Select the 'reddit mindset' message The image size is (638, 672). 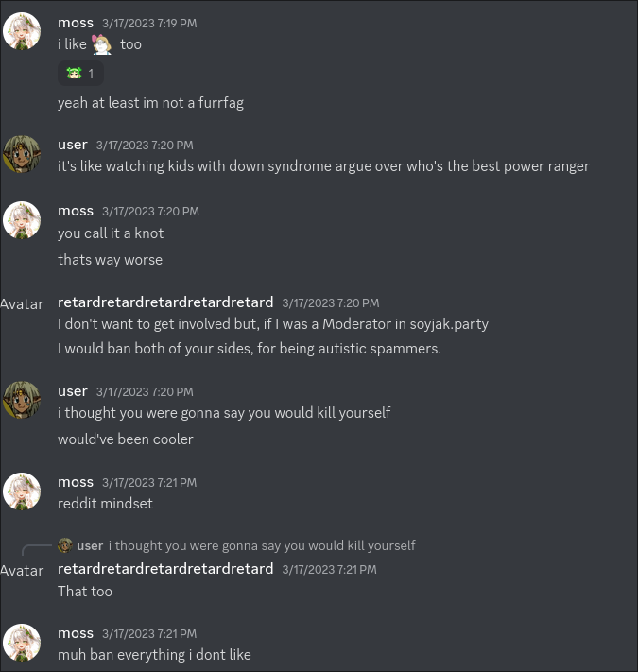pos(105,504)
